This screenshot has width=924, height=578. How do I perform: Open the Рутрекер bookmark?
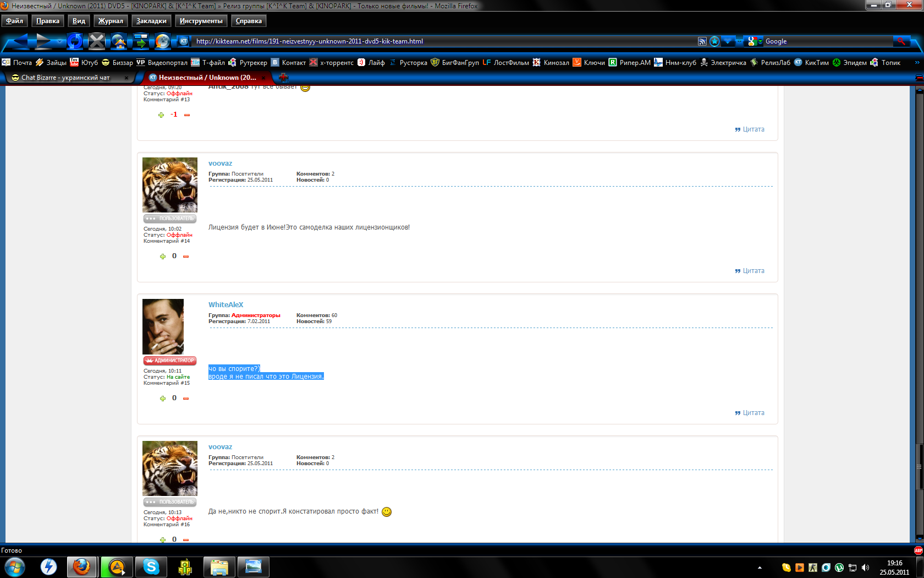(x=248, y=63)
